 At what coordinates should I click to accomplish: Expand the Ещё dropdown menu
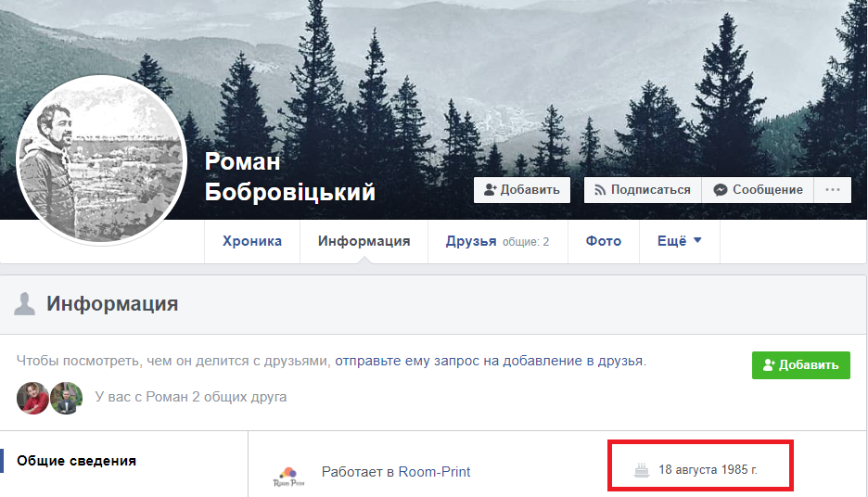tap(679, 241)
